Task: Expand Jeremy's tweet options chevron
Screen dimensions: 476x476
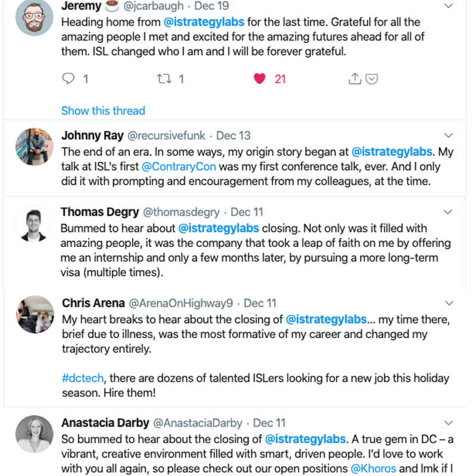Action: (x=449, y=6)
